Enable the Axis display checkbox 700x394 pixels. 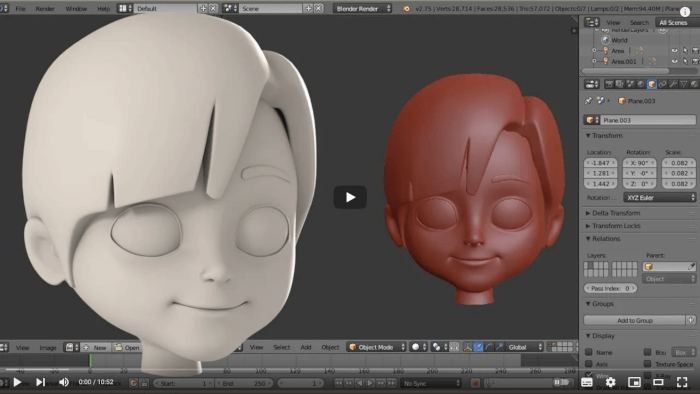(589, 364)
